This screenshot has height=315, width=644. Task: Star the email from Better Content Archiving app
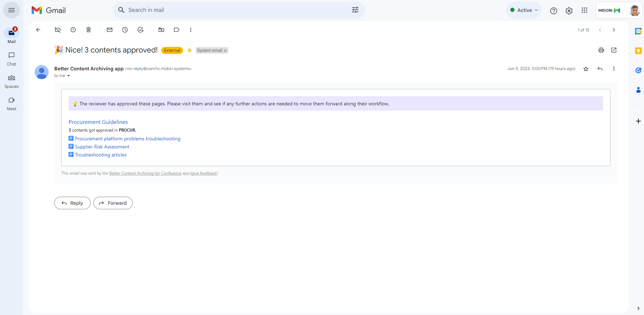[586, 69]
